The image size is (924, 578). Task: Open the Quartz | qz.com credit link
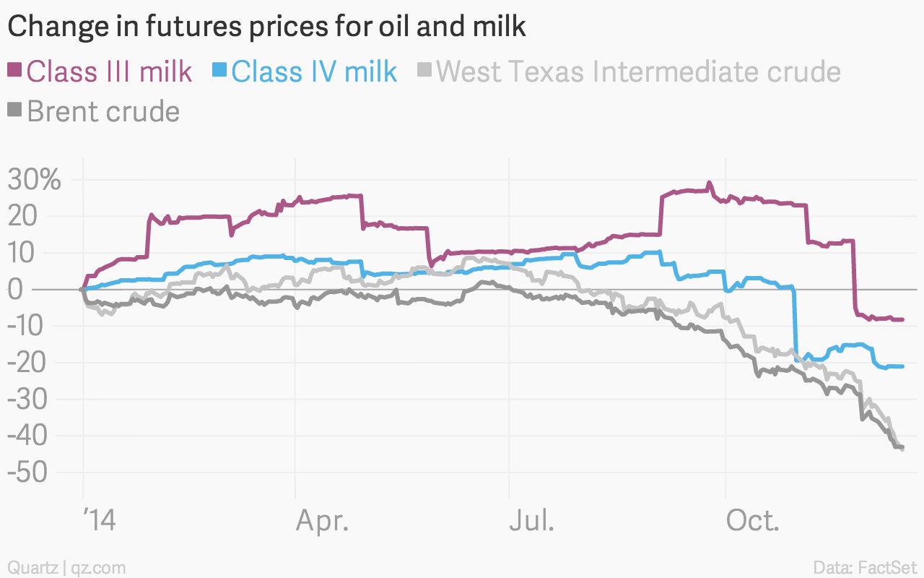tap(66, 566)
